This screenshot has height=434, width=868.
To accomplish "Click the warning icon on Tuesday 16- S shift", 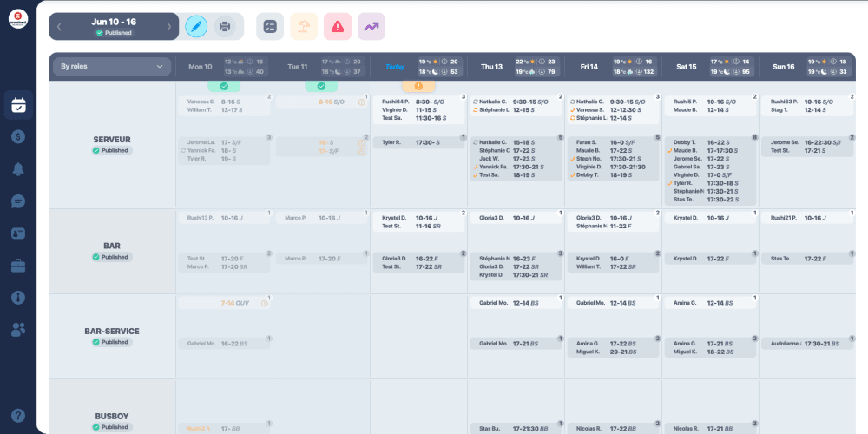I will (361, 143).
